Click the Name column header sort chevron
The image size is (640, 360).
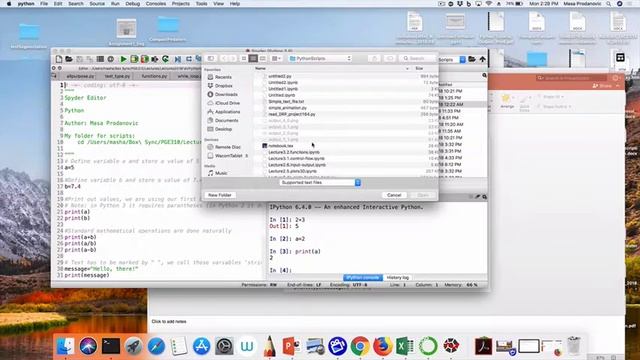point(407,69)
